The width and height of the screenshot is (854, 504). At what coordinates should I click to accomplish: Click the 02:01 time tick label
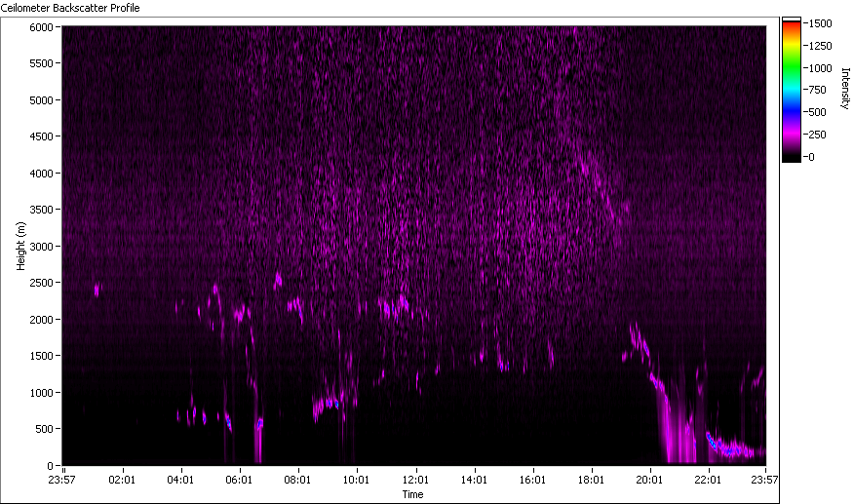(122, 480)
